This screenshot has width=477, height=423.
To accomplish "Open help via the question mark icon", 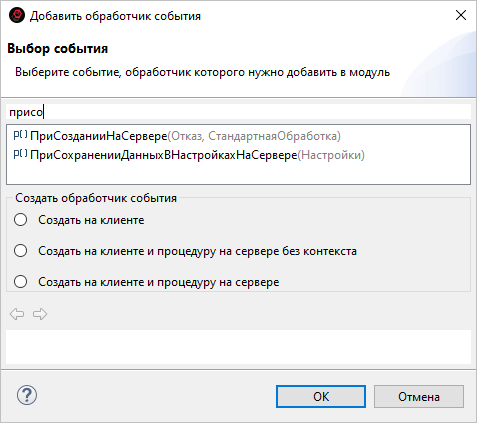I will point(27,395).
